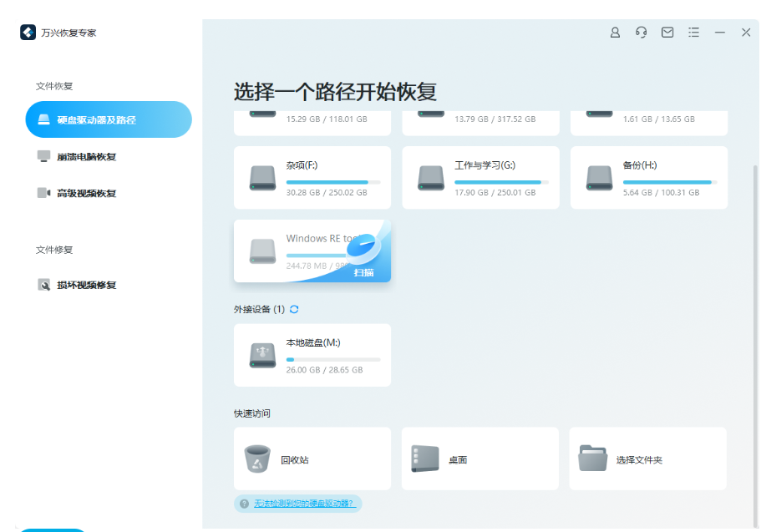
Task: Click the headset customer support icon
Action: click(641, 33)
